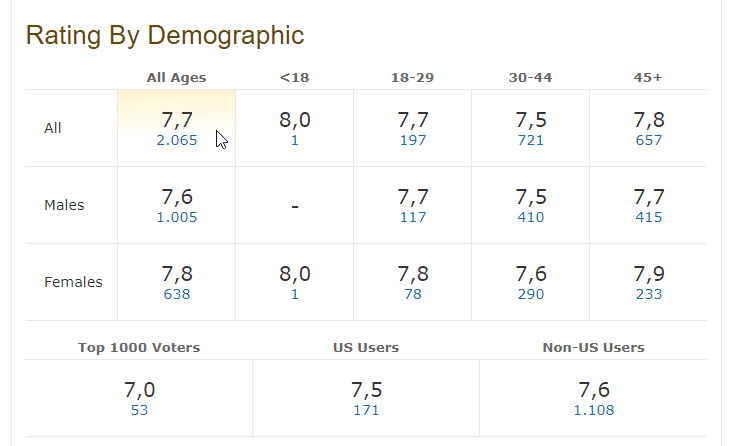The width and height of the screenshot is (738, 446).
Task: Open the 53 votes link for Top 1000 Voters
Action: (x=139, y=410)
